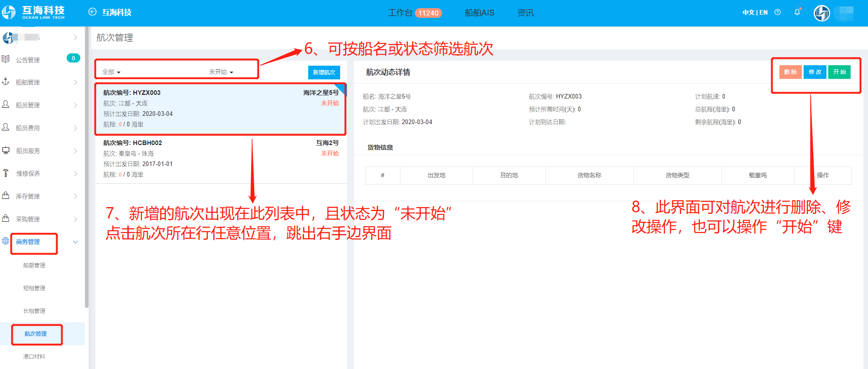Open the help question mark icon
Image resolution: width=868 pixels, height=369 pixels.
(x=778, y=12)
